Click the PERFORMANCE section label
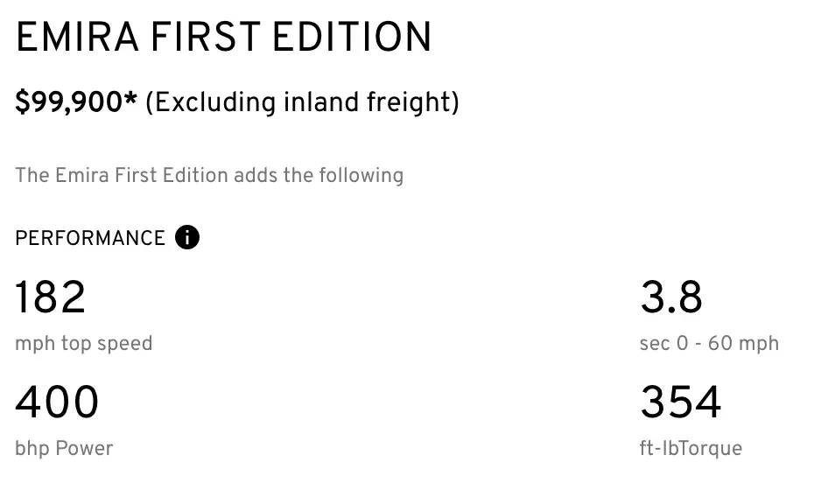The width and height of the screenshot is (821, 504). coord(89,238)
